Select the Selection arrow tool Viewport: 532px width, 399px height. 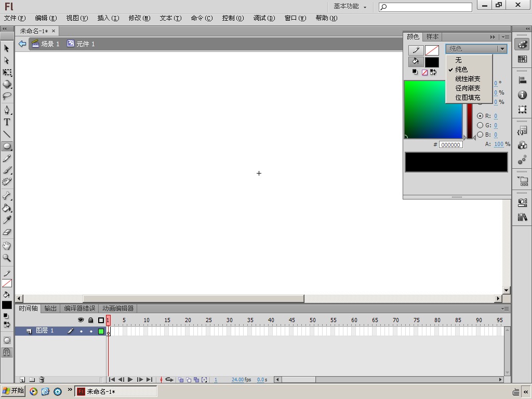pos(7,48)
